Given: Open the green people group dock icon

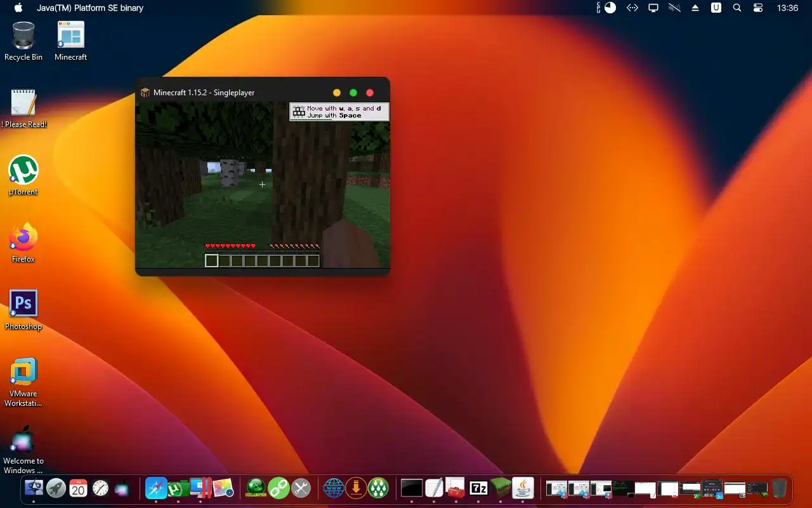Looking at the screenshot, I should coord(378,488).
